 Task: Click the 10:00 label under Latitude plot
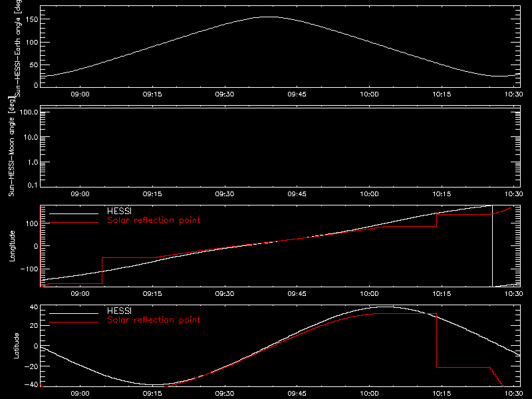[369, 394]
